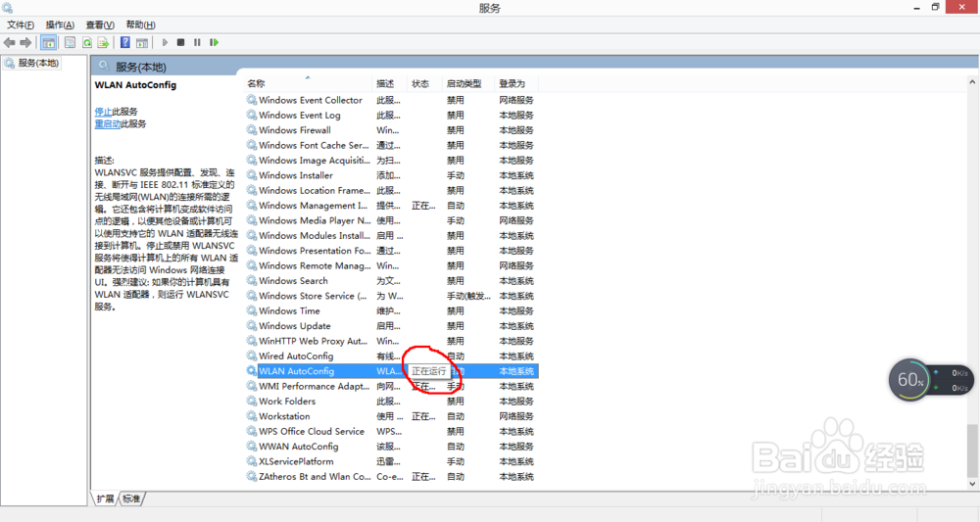Click the scroll up arrow of services list
980x522 pixels.
coord(972,82)
